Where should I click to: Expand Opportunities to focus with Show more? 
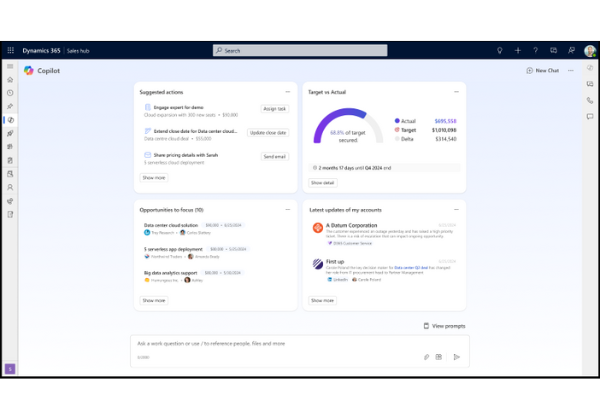[154, 300]
